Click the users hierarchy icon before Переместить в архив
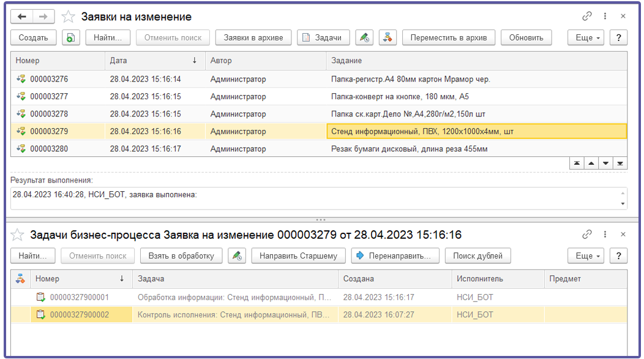The height and width of the screenshot is (359, 644). pos(388,37)
